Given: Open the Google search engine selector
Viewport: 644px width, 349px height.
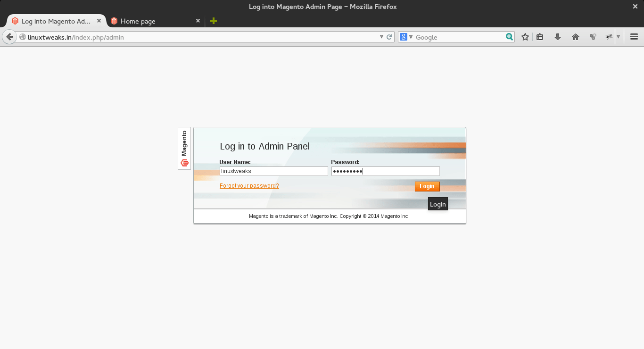Looking at the screenshot, I should coord(406,37).
